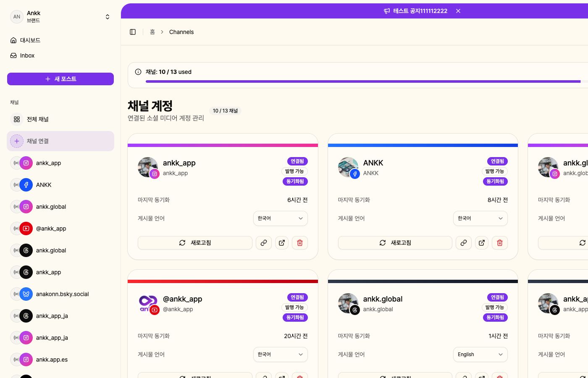Image resolution: width=588 pixels, height=378 pixels.
Task: Click the 채널: 10 / 13 used text
Action: point(168,72)
